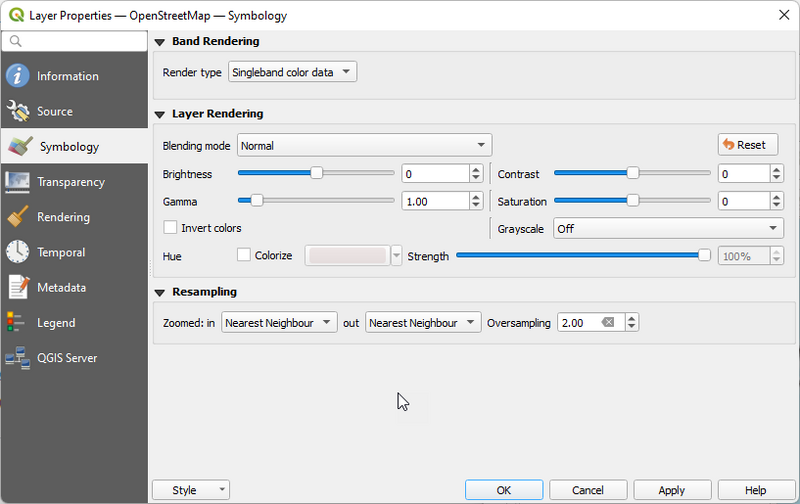
Task: Open the Information section icon
Action: (18, 76)
